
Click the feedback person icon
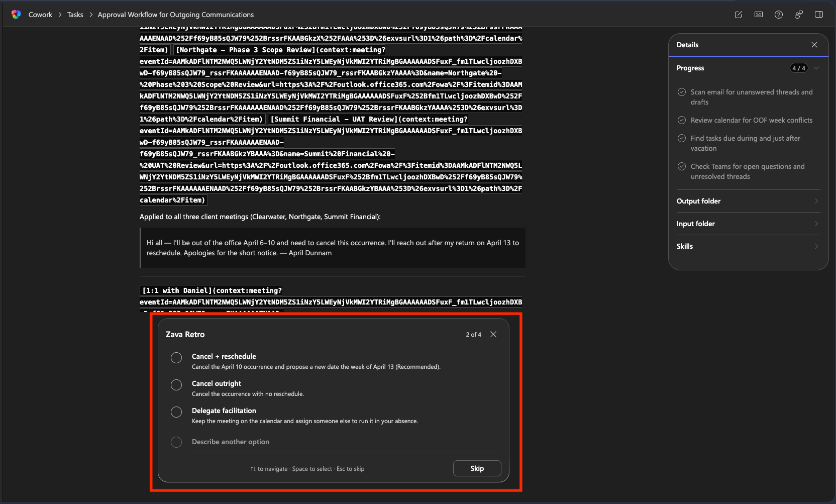click(x=798, y=15)
